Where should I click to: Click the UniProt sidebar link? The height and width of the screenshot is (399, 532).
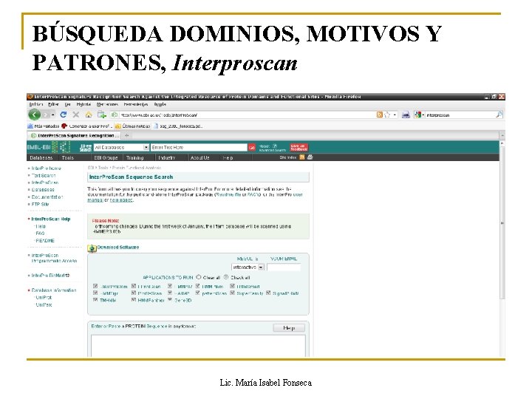pos(44,298)
